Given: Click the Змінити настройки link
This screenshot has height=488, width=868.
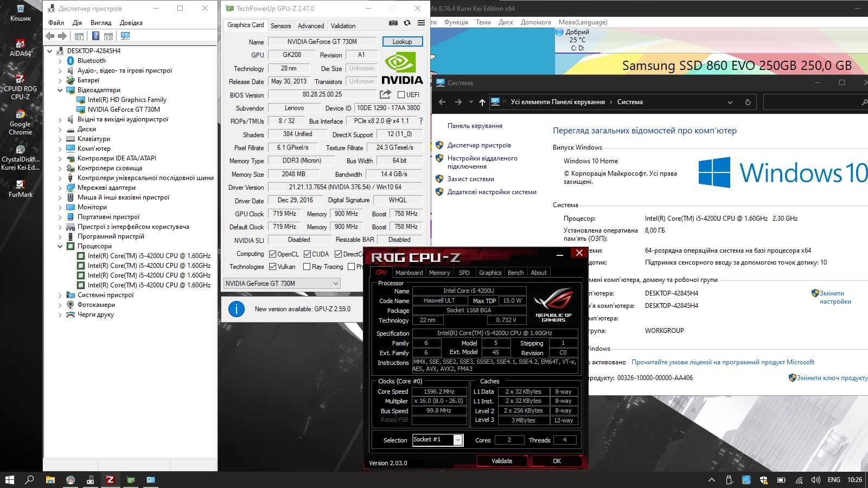Looking at the screenshot, I should click(835, 297).
